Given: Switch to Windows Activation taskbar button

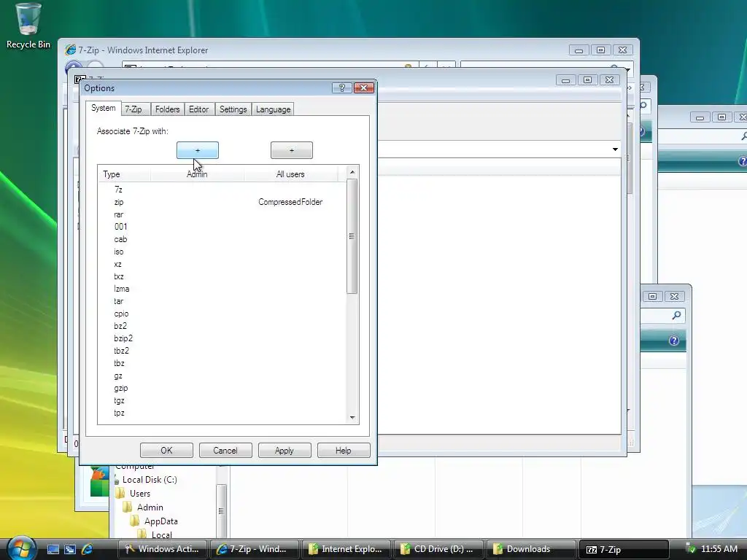Looking at the screenshot, I should [x=162, y=549].
